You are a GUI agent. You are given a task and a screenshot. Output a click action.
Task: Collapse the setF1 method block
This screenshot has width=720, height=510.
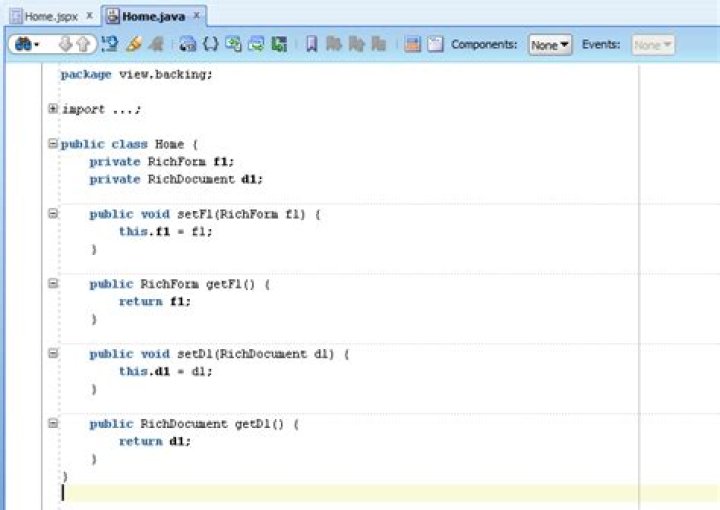click(53, 214)
